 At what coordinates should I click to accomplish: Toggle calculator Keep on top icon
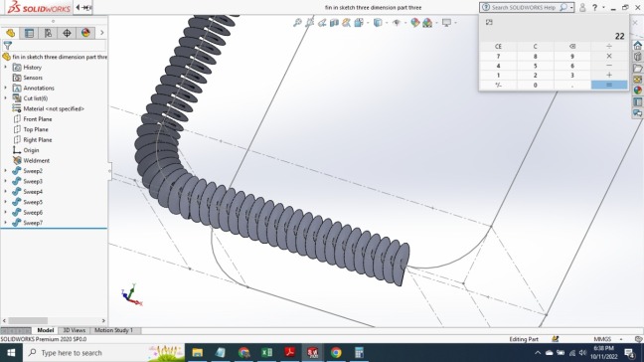[489, 22]
